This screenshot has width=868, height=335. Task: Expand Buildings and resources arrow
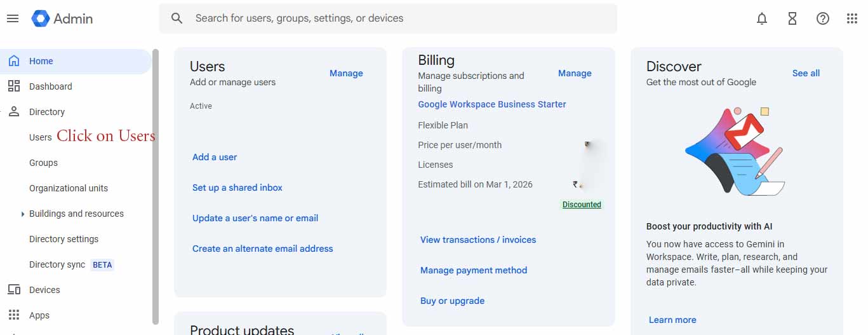pyautogui.click(x=23, y=214)
